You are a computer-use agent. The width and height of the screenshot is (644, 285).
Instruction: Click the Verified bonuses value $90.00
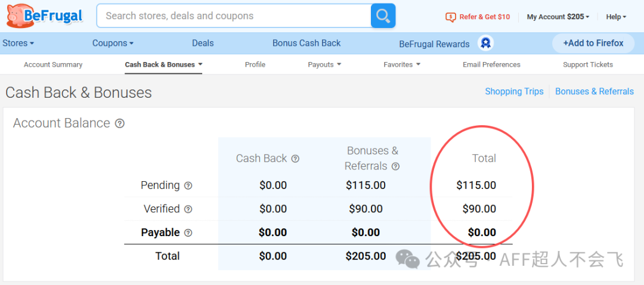366,209
